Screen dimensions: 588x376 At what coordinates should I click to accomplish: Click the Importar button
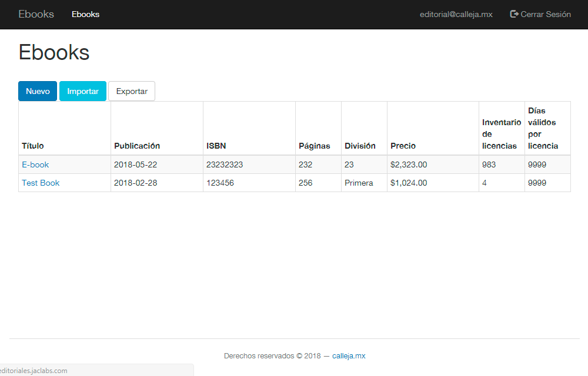click(83, 91)
